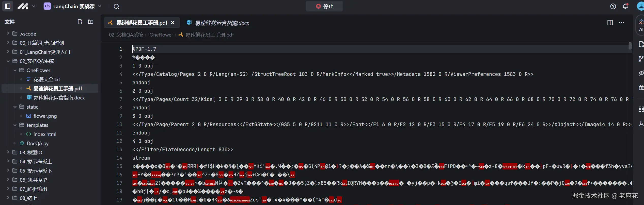644x205 pixels.
Task: Expand the .vscode folder
Action: [8, 33]
